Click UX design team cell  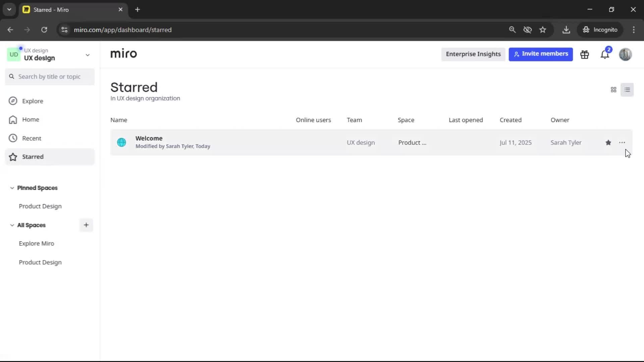tap(361, 143)
